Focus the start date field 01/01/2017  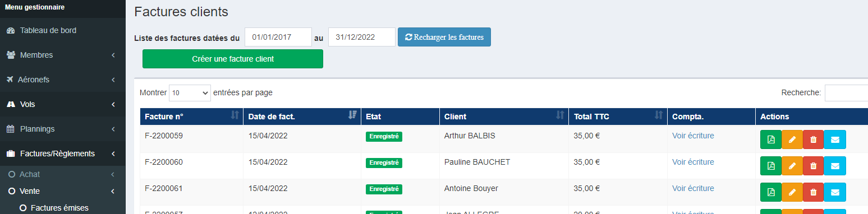(x=278, y=37)
